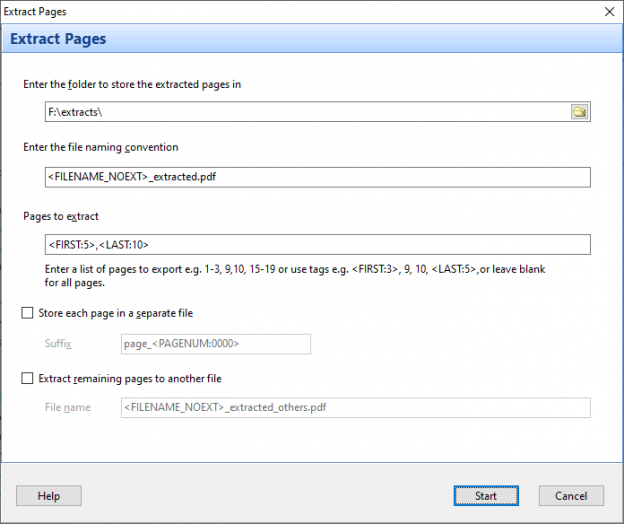Close the Extract Pages window
Screen dimensions: 624x524
[609, 12]
